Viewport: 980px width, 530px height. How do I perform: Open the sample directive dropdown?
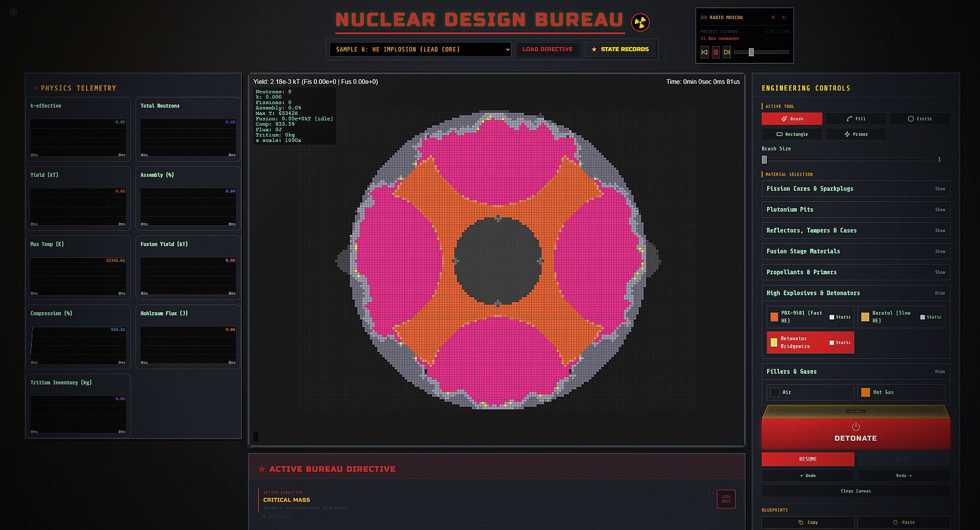coord(420,50)
